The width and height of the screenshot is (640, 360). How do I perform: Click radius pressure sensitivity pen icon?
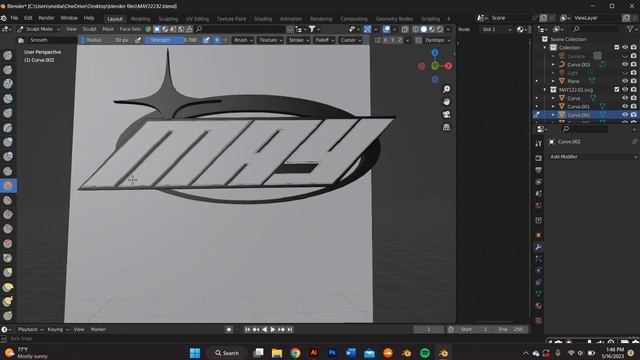138,40
